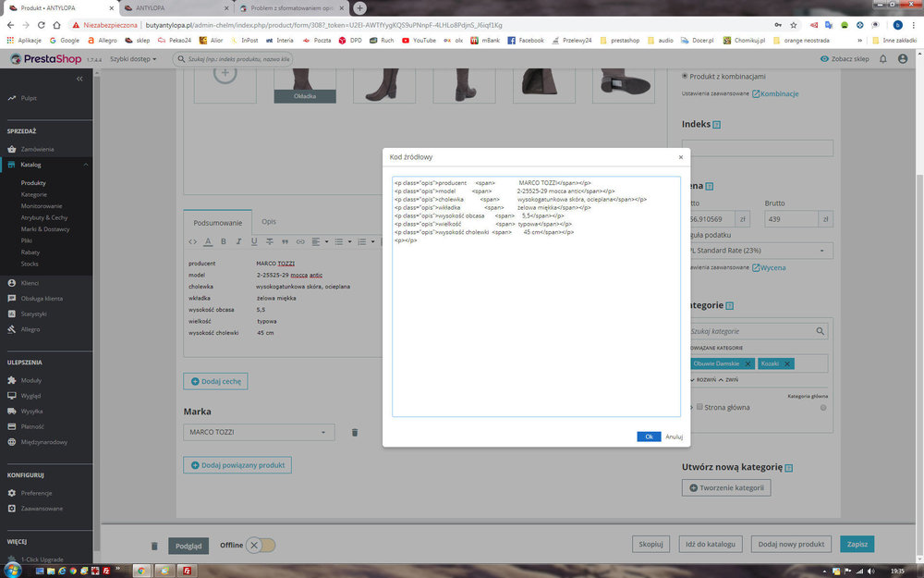The height and width of the screenshot is (578, 924).
Task: Click Idź do katalogu button
Action: click(710, 544)
